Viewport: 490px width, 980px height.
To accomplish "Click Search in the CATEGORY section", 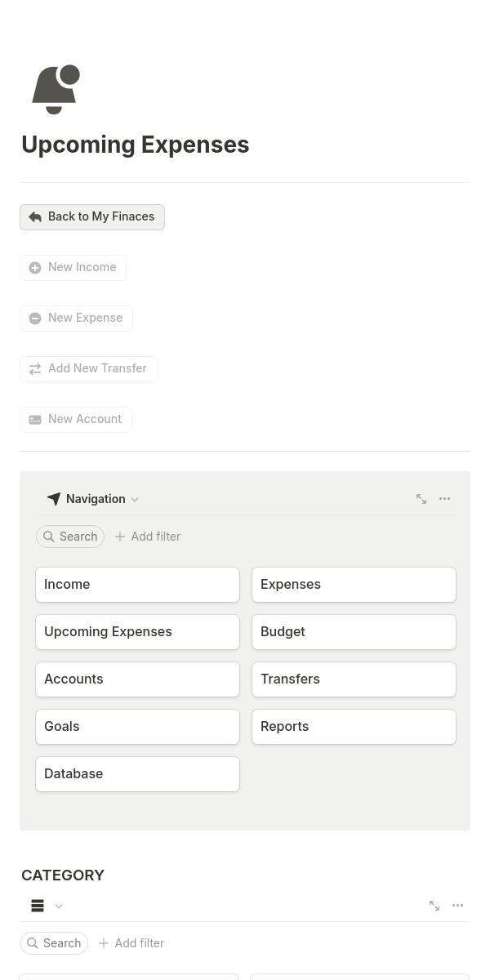I will coord(54,943).
